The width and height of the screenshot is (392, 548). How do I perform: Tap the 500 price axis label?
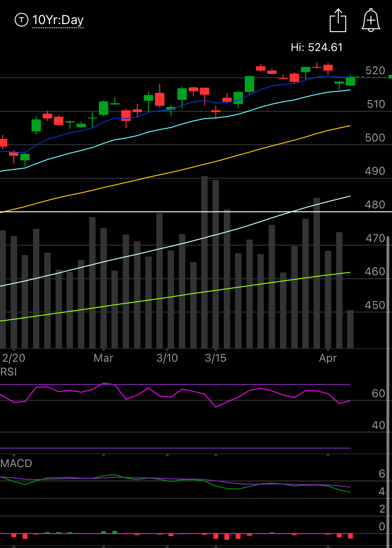pyautogui.click(x=375, y=138)
